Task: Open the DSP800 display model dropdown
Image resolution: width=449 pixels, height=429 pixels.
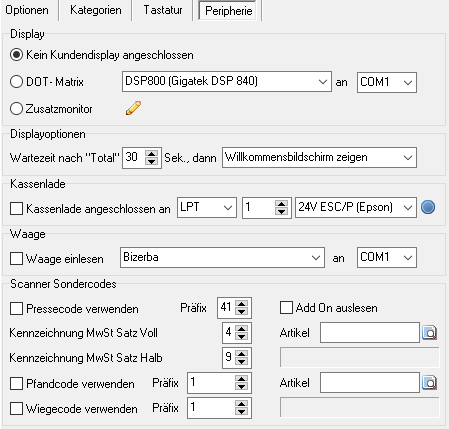Action: pos(227,81)
